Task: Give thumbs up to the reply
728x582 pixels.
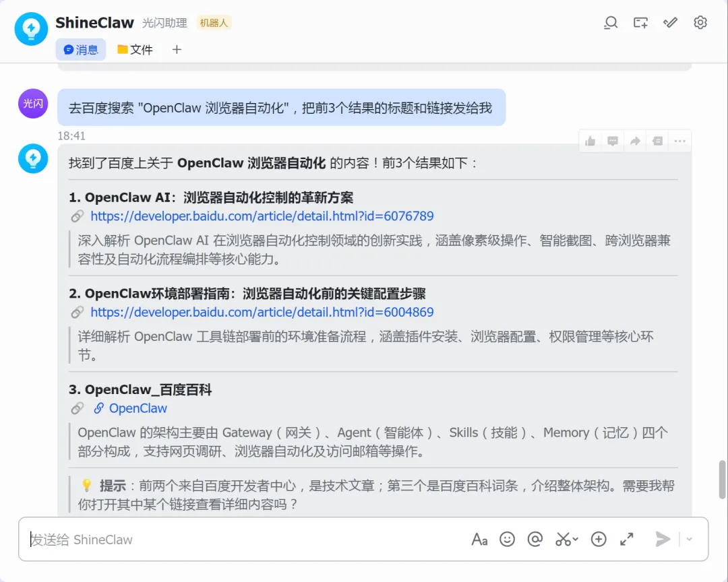Action: 590,141
